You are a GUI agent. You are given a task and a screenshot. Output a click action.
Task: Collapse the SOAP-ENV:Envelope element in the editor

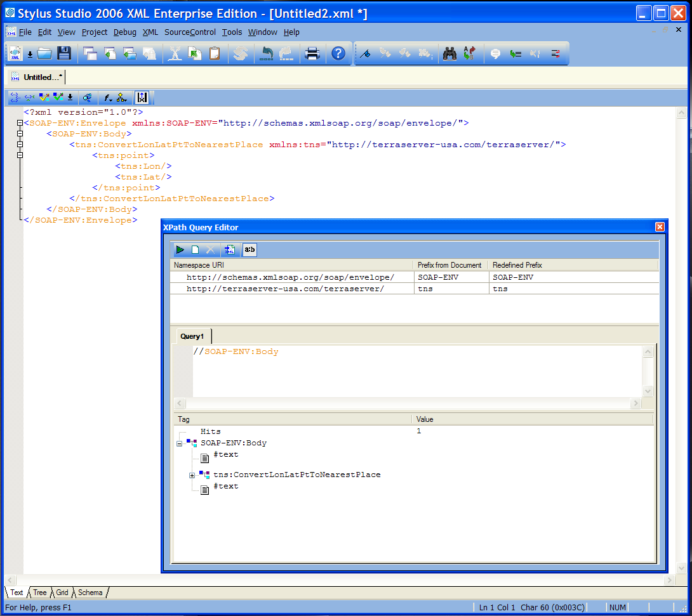[x=20, y=123]
